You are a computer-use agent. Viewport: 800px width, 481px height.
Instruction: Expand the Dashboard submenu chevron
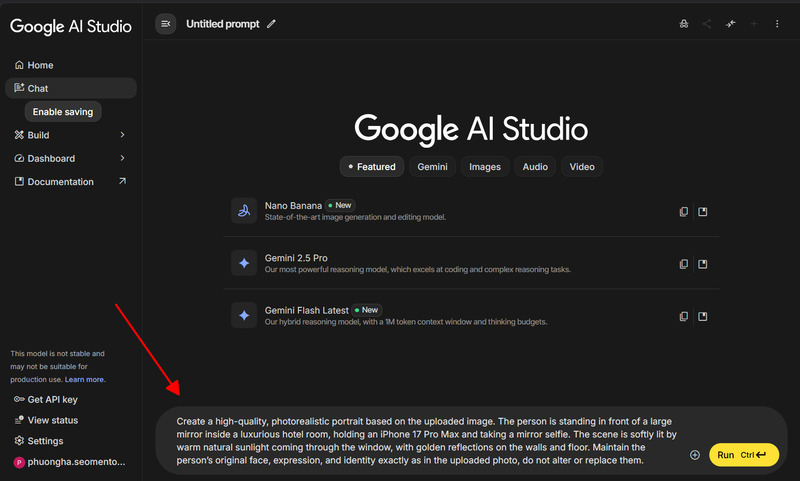122,158
